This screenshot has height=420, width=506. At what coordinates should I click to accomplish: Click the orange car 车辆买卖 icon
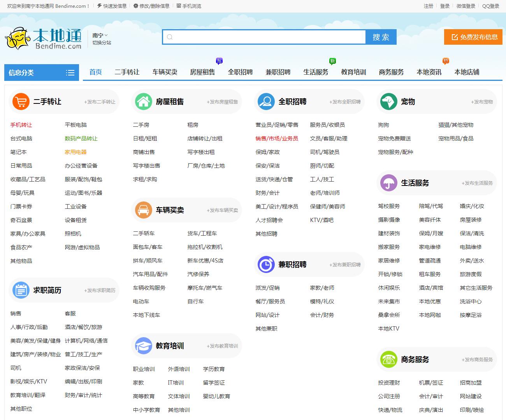coord(144,210)
